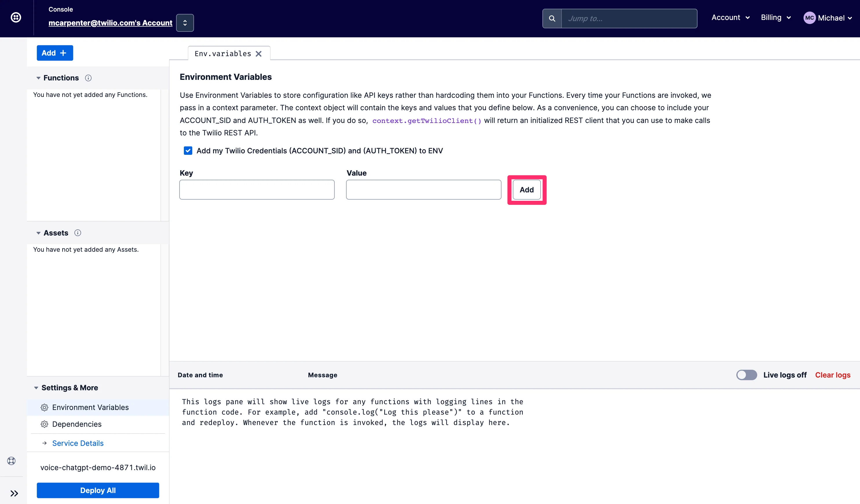The image size is (860, 504).
Task: Open the Account dropdown menu
Action: (730, 17)
